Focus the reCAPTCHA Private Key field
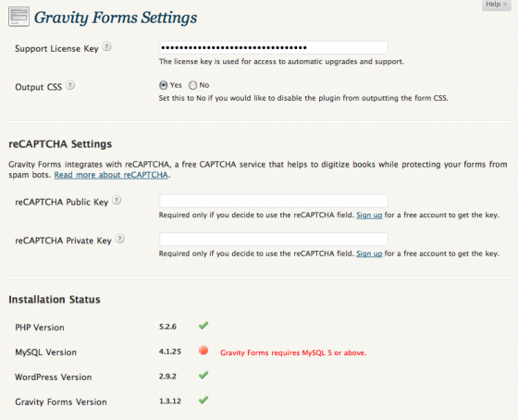Viewport: 518px width, 420px height. (274, 240)
